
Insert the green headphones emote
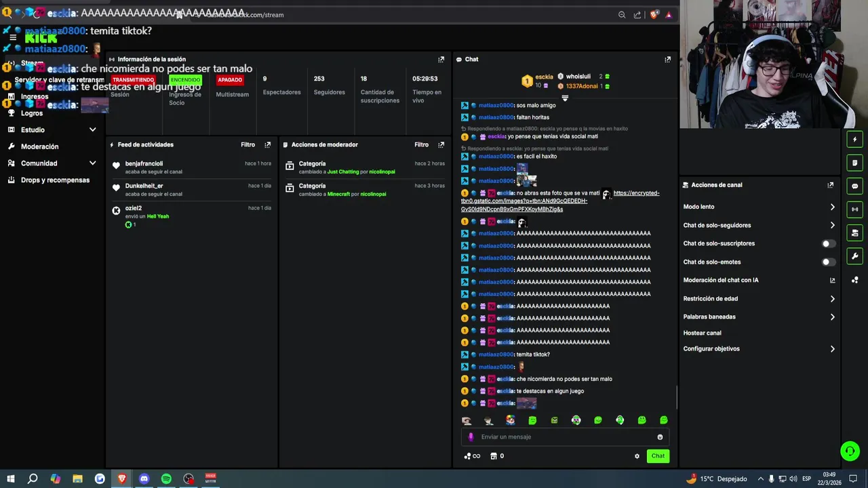point(620,420)
